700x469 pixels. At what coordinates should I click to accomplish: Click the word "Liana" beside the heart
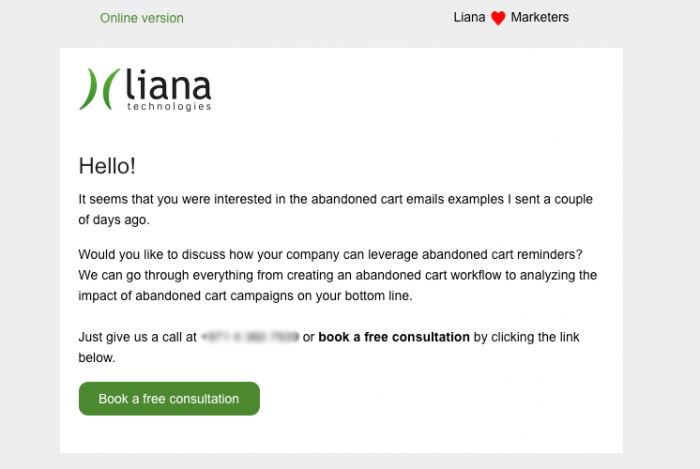(x=469, y=17)
